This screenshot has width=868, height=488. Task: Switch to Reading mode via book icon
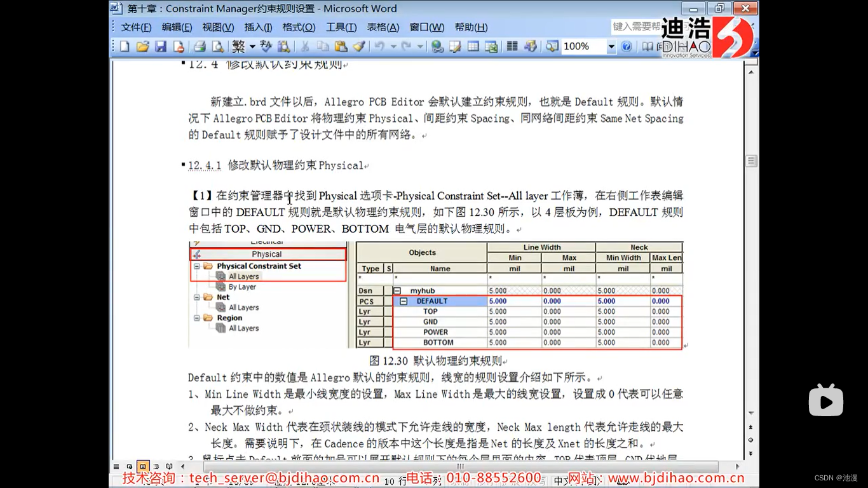coord(648,46)
